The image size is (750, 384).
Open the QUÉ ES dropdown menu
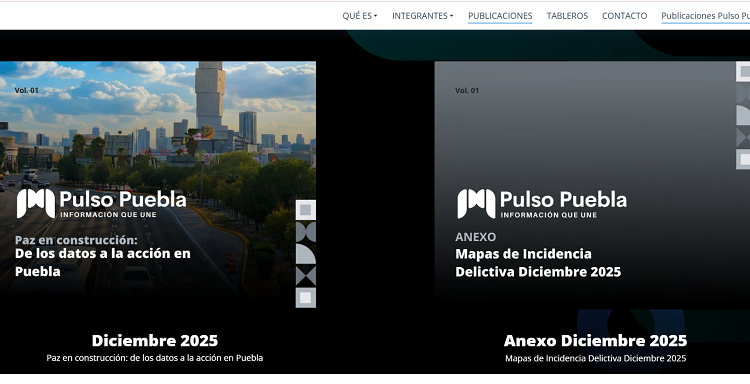(359, 16)
